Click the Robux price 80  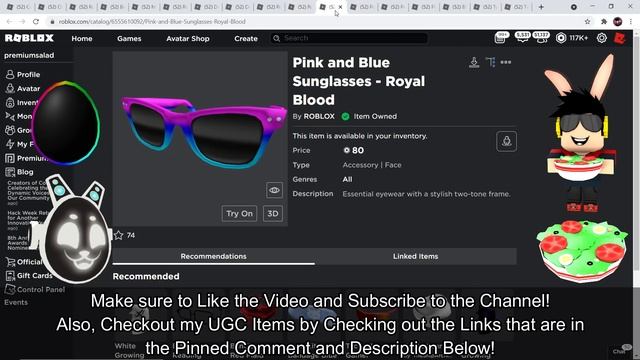pyautogui.click(x=353, y=150)
